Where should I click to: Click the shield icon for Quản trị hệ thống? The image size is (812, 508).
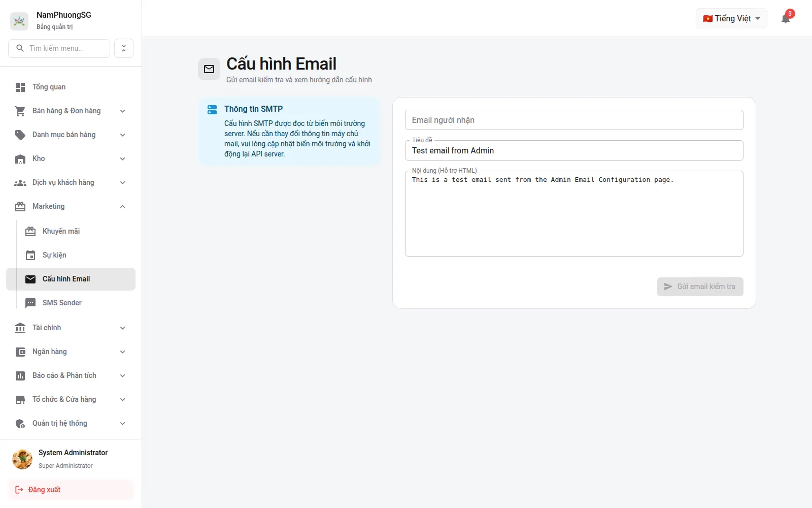(x=20, y=424)
